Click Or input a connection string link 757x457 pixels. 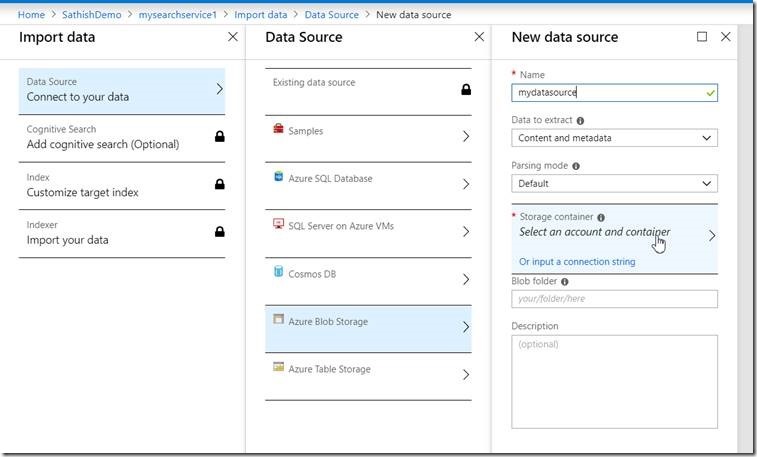[x=577, y=262]
